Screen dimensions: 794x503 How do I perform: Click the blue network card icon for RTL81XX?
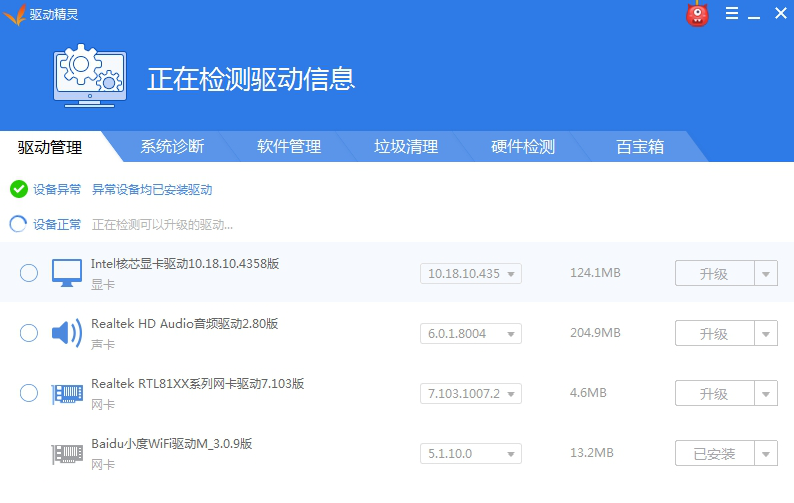tap(67, 394)
